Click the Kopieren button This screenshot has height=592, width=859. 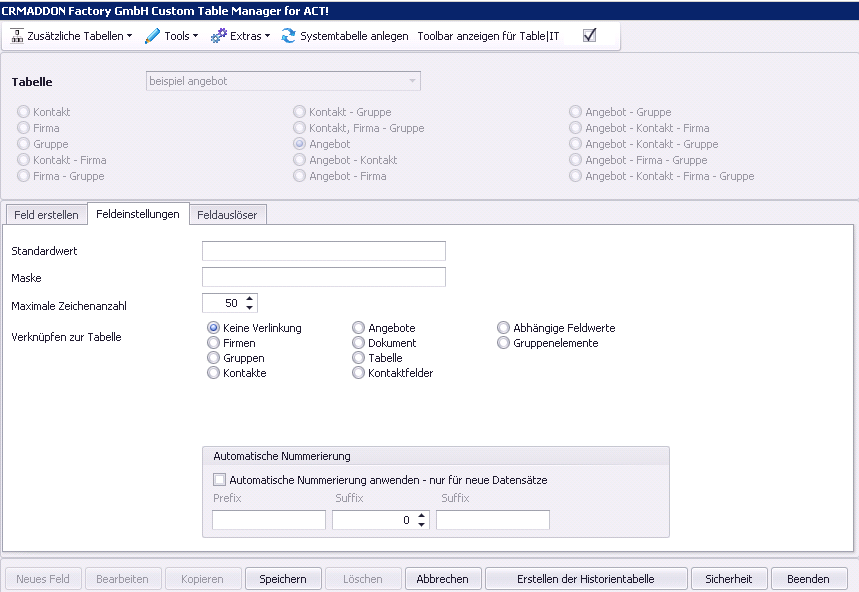pyautogui.click(x=202, y=579)
